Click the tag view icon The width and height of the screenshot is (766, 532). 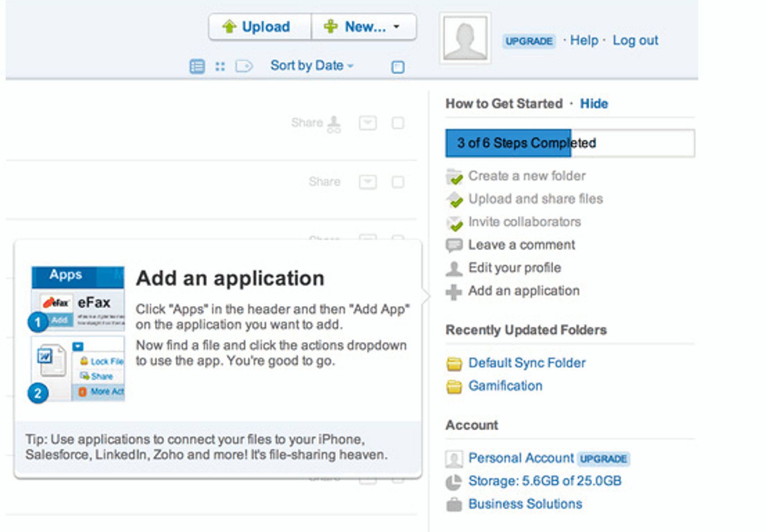[x=244, y=66]
